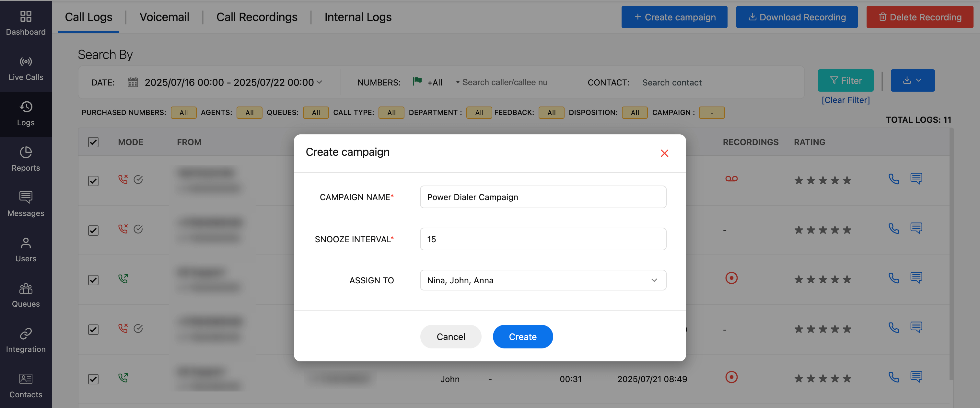Open the message icon in the last row
Image resolution: width=980 pixels, height=408 pixels.
point(916,377)
